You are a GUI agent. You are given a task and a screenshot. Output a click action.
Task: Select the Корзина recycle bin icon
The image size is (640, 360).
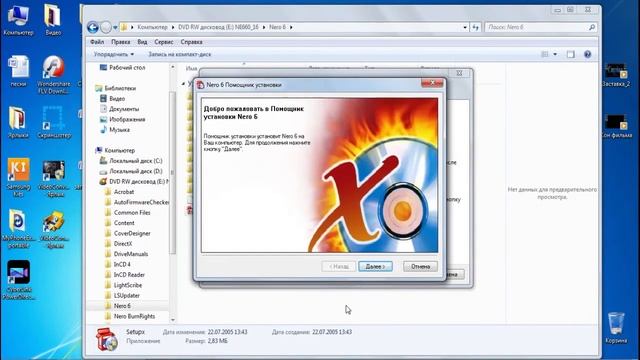click(616, 327)
